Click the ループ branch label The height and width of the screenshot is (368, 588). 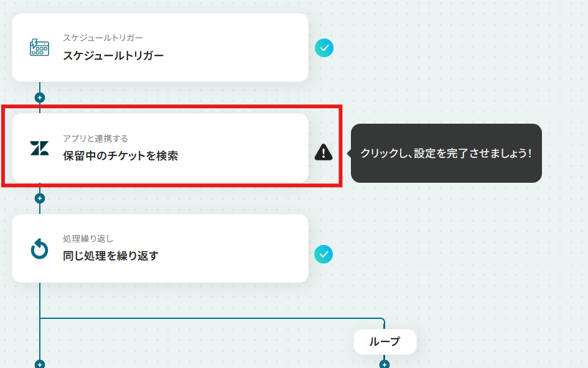pos(385,342)
